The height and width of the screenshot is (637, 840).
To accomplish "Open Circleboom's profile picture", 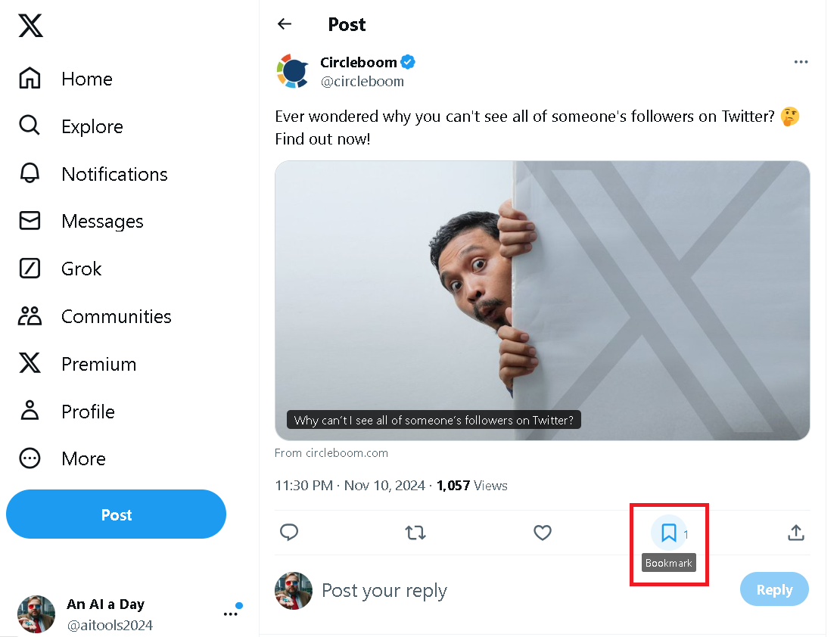I will pyautogui.click(x=294, y=71).
